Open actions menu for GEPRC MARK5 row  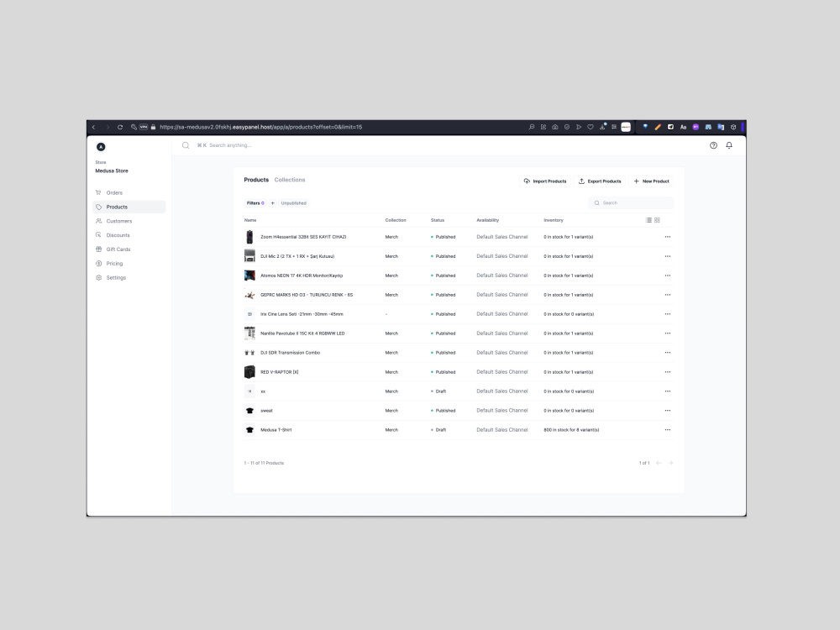[x=668, y=295]
